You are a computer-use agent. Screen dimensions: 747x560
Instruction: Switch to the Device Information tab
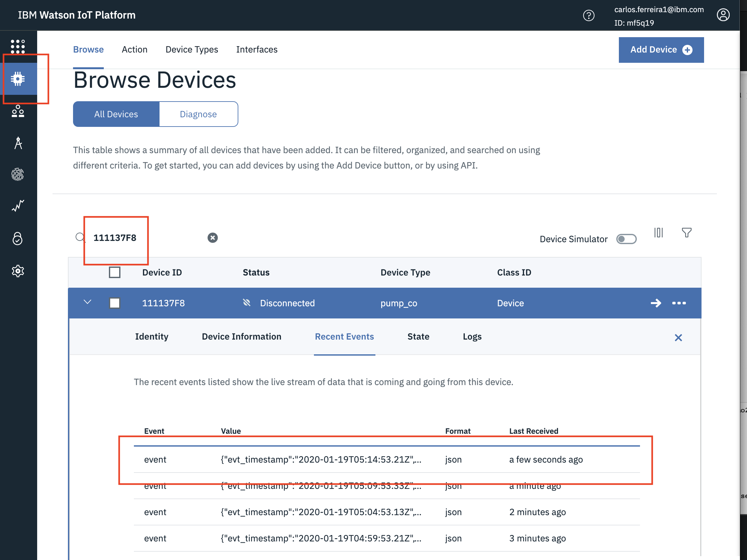pyautogui.click(x=241, y=336)
